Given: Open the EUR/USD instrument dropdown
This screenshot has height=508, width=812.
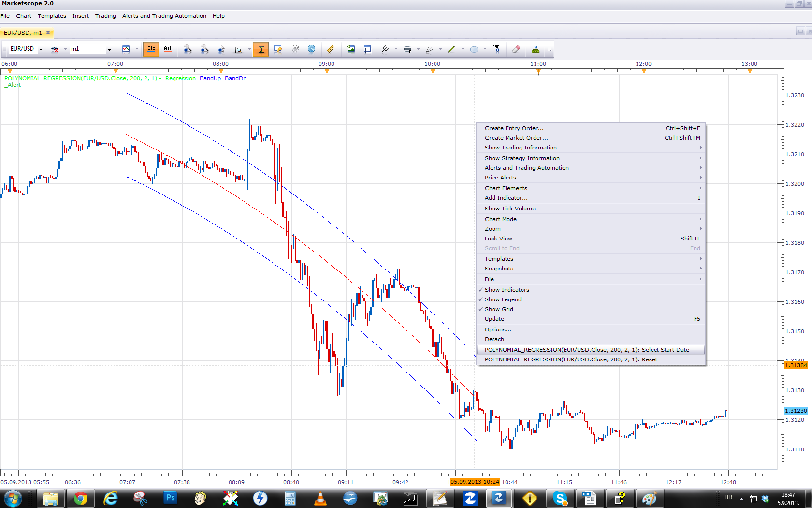Looking at the screenshot, I should 41,49.
